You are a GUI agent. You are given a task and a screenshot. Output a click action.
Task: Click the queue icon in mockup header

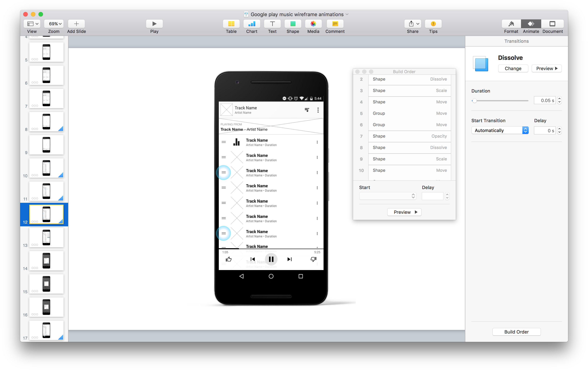click(307, 110)
